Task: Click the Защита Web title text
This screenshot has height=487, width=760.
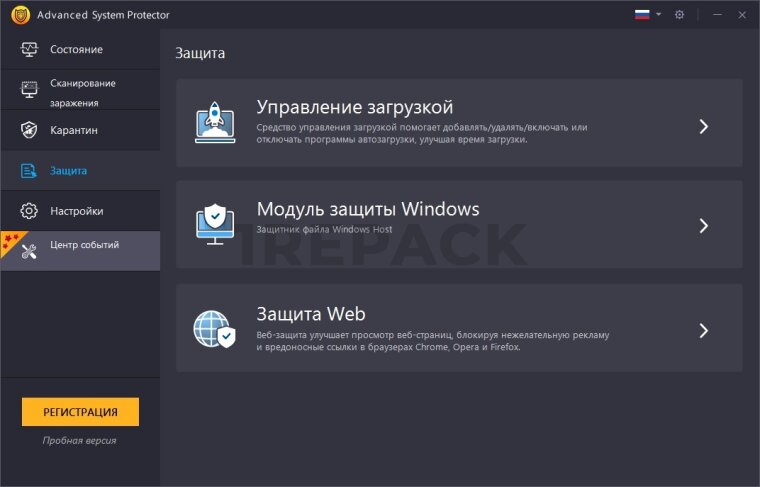Action: 304,313
